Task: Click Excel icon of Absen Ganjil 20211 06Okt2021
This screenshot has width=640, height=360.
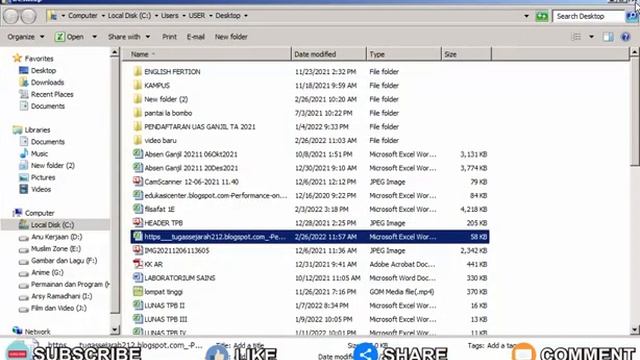Action: (138, 154)
